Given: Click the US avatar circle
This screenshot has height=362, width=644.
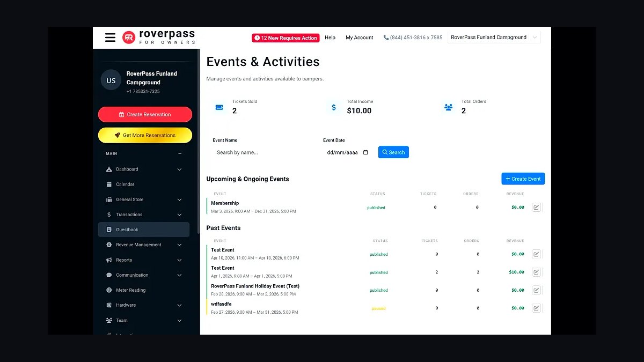Looking at the screenshot, I should pos(111,80).
